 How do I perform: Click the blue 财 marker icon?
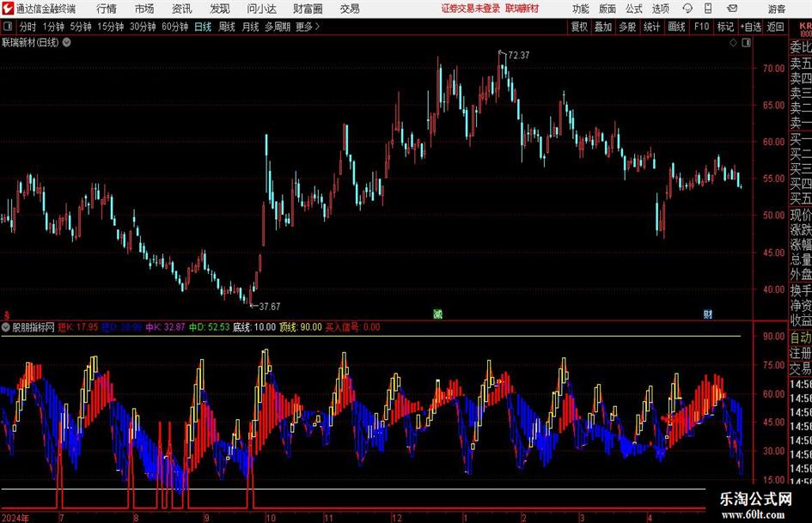click(x=707, y=313)
